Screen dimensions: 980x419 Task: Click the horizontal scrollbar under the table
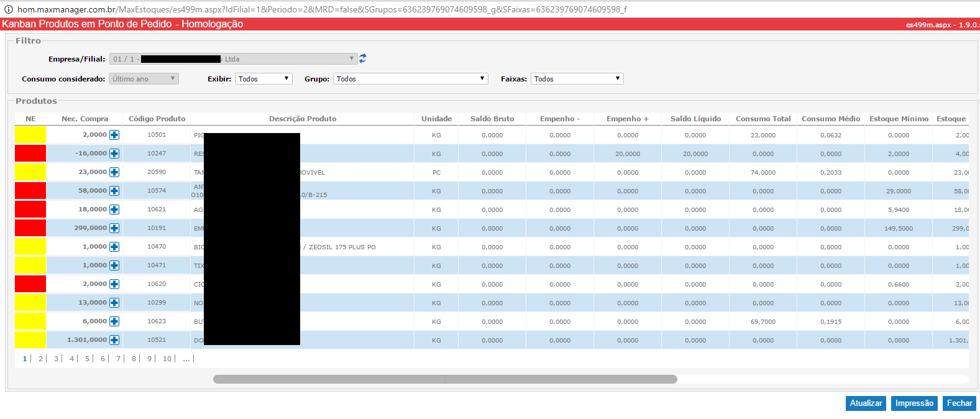[x=445, y=379]
